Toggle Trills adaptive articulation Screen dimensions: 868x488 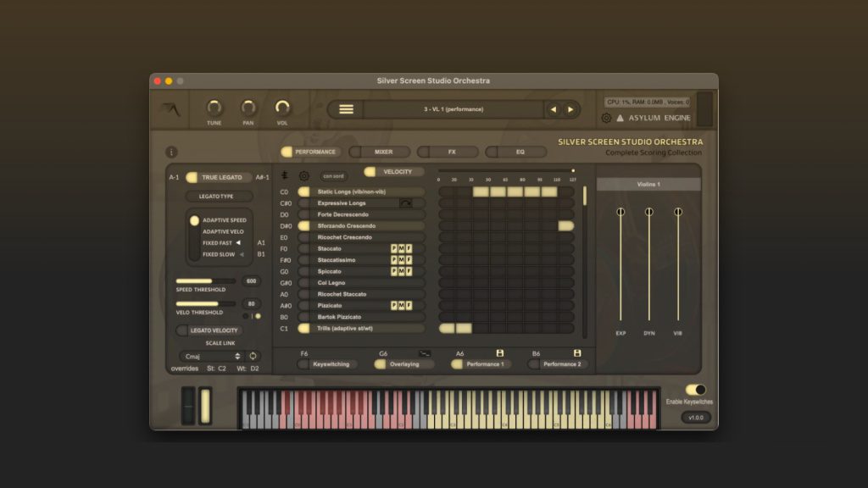(x=303, y=328)
